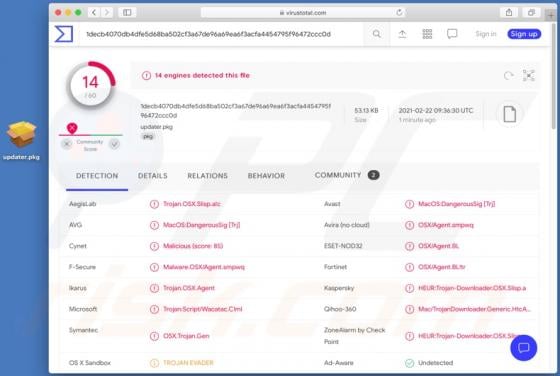Click ESET-NOD32 result OSX/Agent.BL
This screenshot has height=376, width=560.
[x=438, y=246]
